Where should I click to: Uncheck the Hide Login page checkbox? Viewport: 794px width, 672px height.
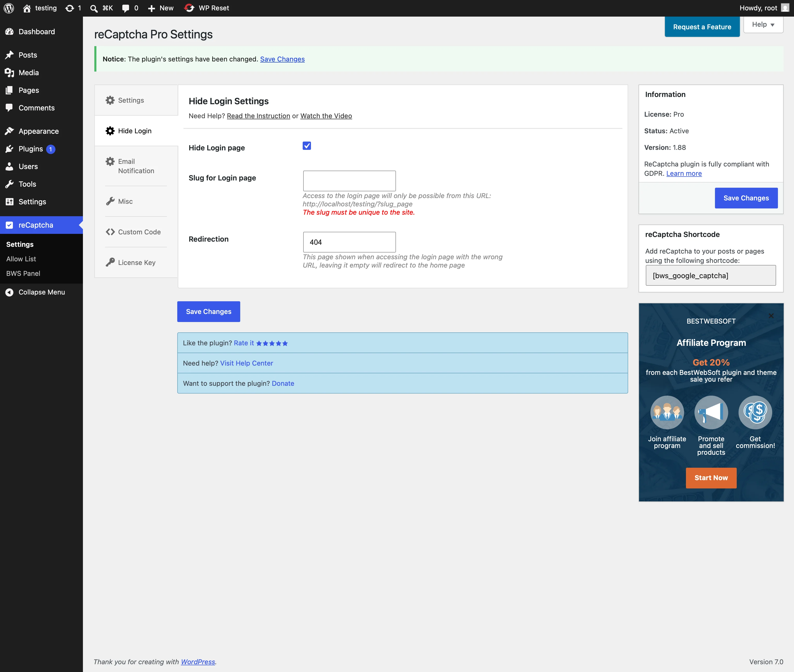[x=307, y=146]
